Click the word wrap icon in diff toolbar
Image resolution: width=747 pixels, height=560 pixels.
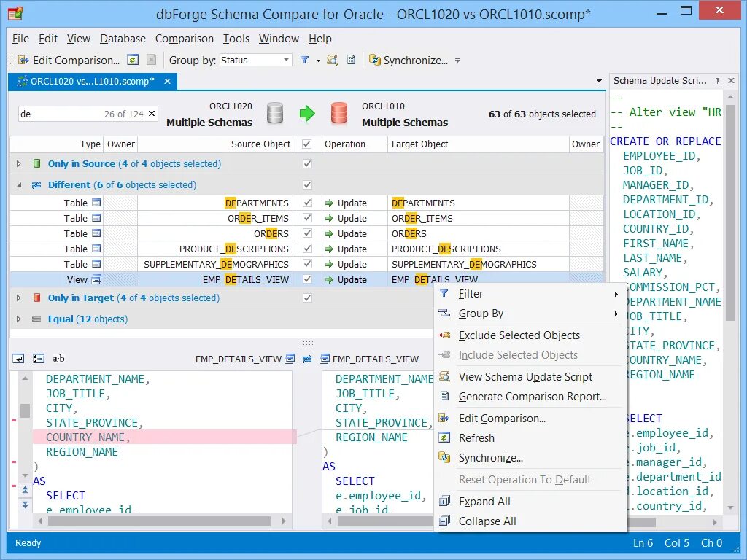pos(18,359)
